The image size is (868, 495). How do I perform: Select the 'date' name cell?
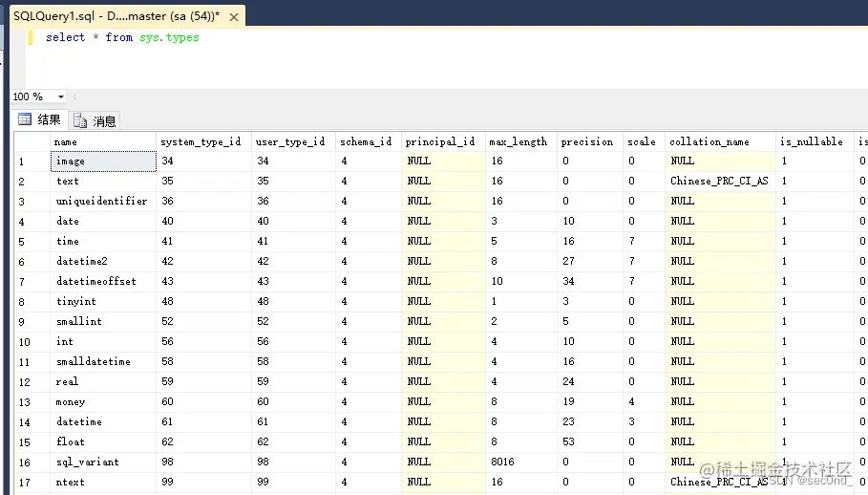tap(103, 221)
